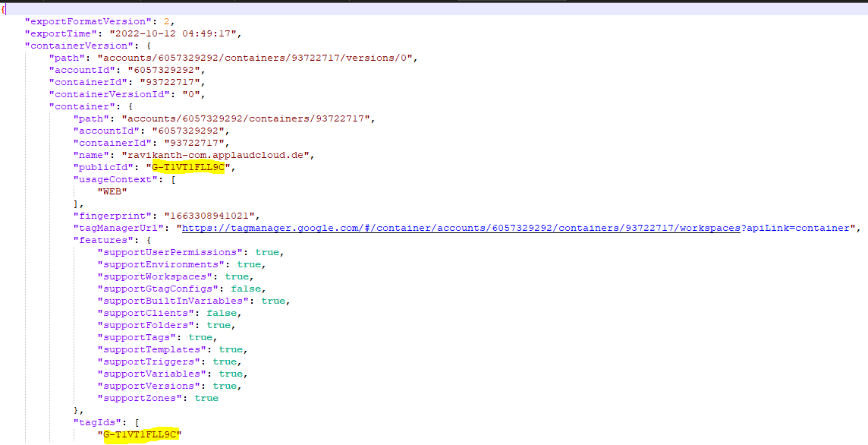The height and width of the screenshot is (445, 868).
Task: Click the "supportVariables" key
Action: (x=153, y=374)
